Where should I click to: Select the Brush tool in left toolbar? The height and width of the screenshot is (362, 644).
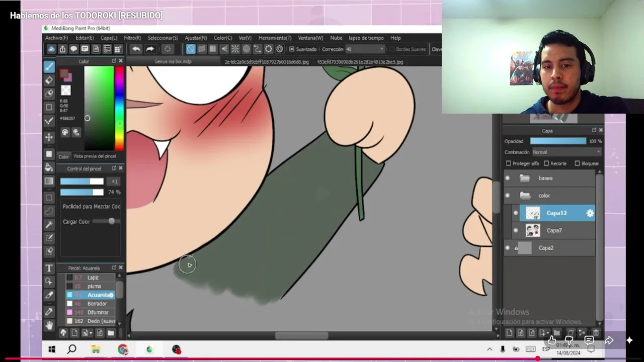click(x=49, y=67)
